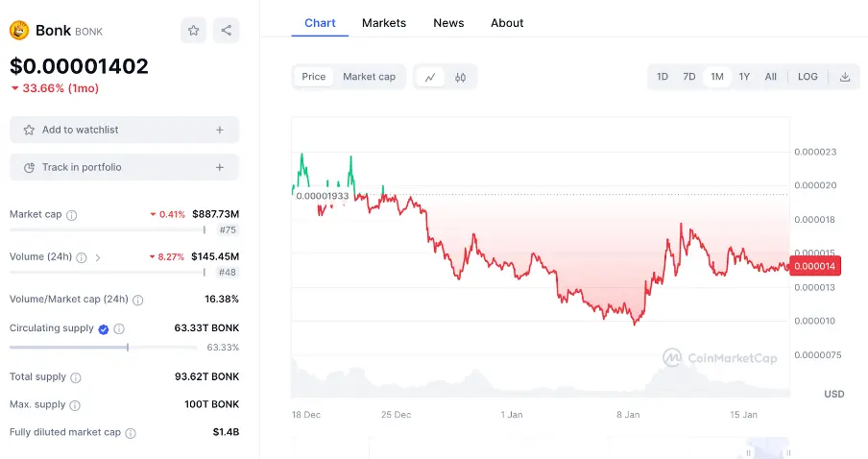Open the Markets tab
The height and width of the screenshot is (459, 868).
pos(384,23)
